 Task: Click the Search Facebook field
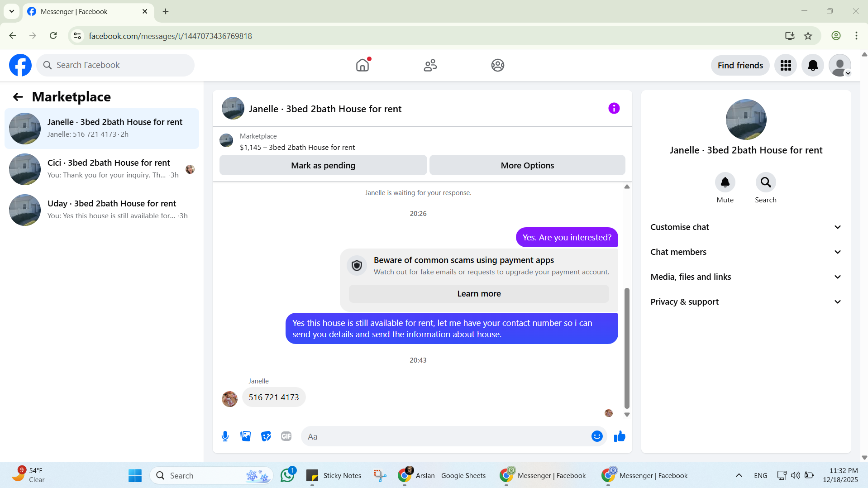tap(115, 65)
